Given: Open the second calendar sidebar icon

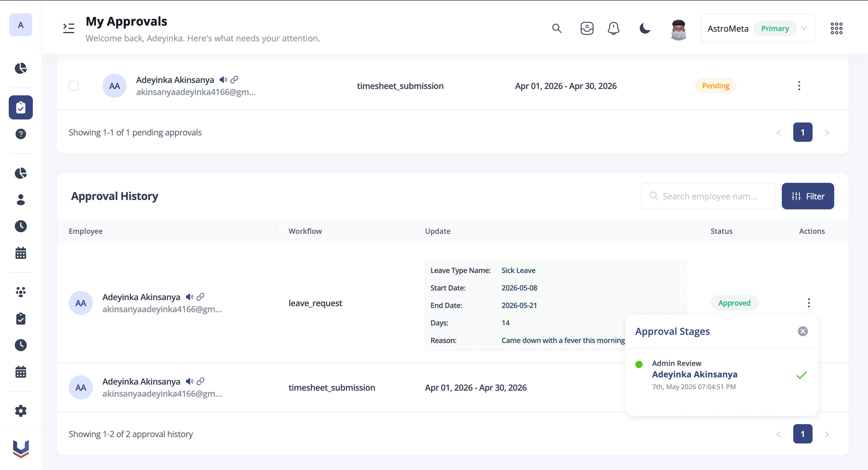Looking at the screenshot, I should pyautogui.click(x=20, y=372).
